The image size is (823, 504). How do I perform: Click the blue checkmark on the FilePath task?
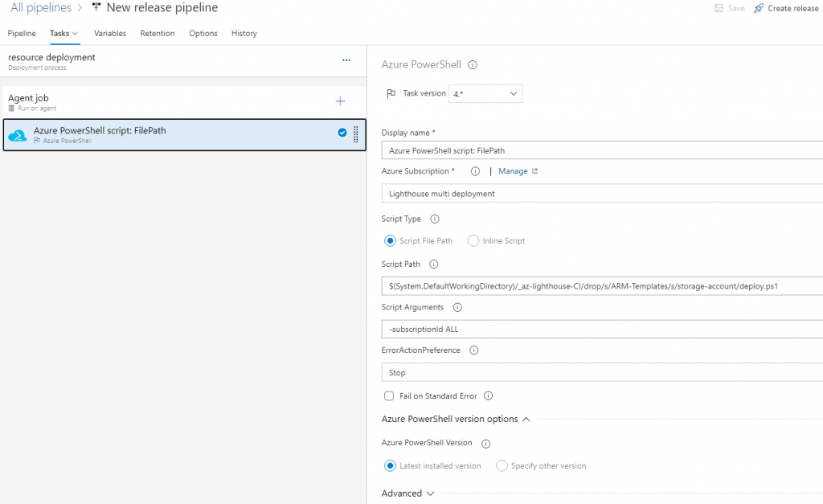tap(342, 133)
